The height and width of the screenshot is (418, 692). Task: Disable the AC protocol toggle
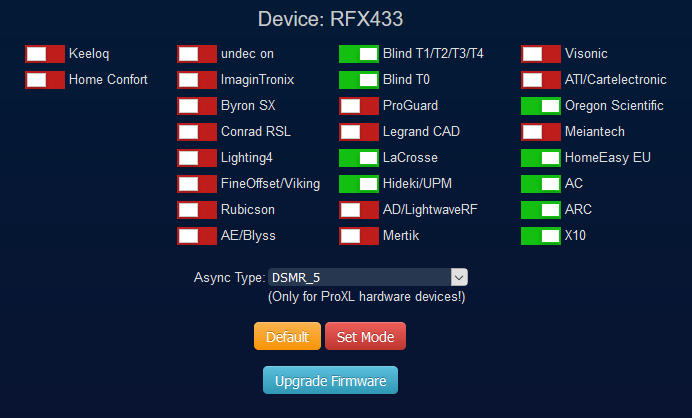click(541, 184)
